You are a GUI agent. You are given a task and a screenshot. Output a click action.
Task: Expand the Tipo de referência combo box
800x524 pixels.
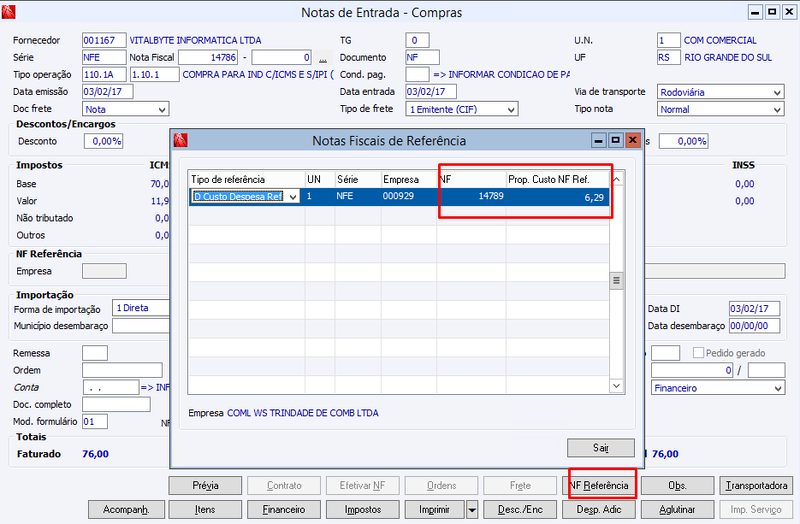293,196
